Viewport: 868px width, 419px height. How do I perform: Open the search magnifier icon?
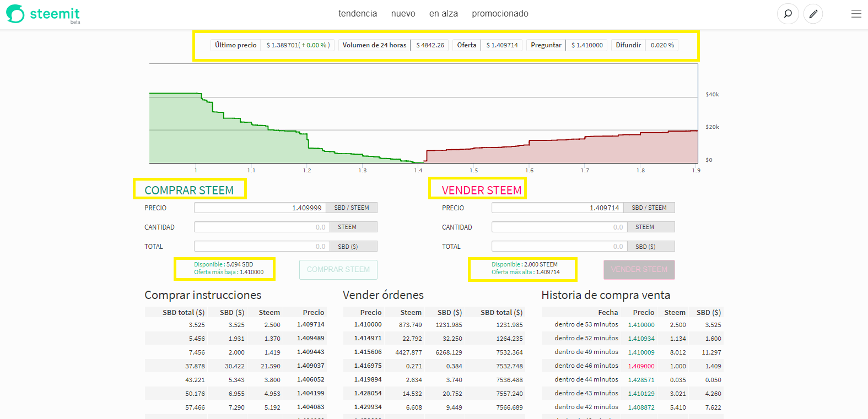tap(788, 14)
